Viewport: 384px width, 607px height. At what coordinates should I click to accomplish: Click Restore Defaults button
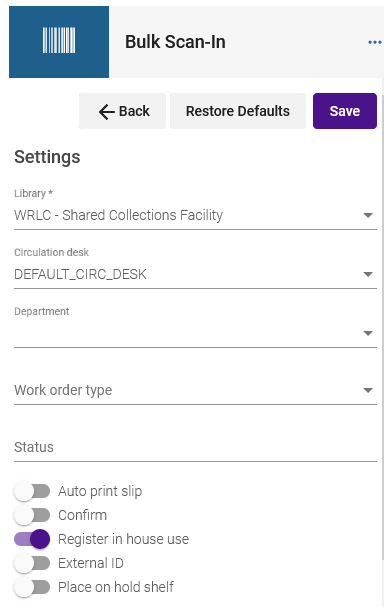pyautogui.click(x=238, y=111)
